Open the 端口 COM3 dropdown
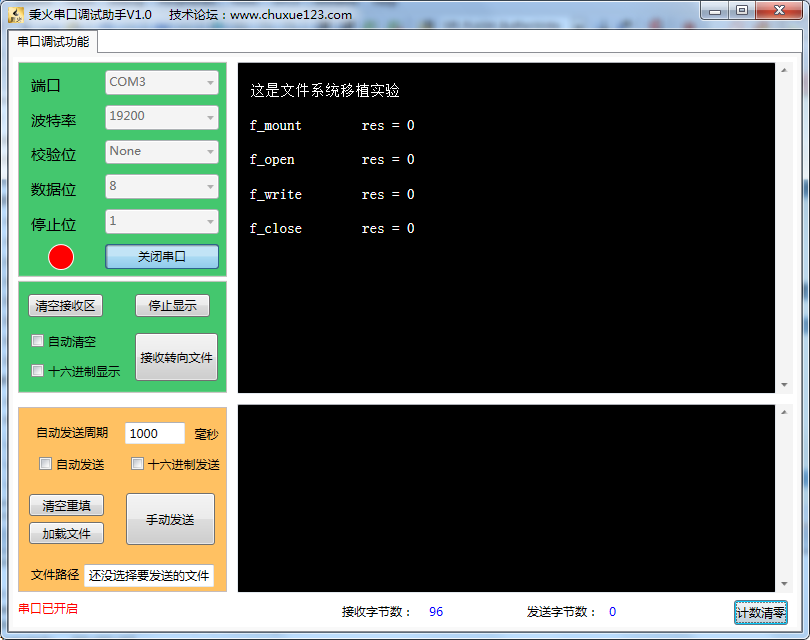The width and height of the screenshot is (810, 640). (x=162, y=83)
